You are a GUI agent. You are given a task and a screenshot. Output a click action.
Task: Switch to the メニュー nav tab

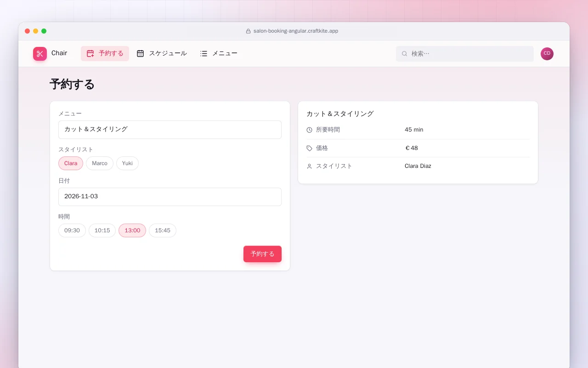(219, 53)
